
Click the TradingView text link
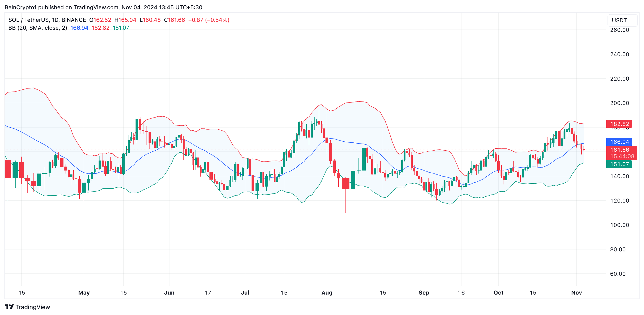[x=33, y=307]
